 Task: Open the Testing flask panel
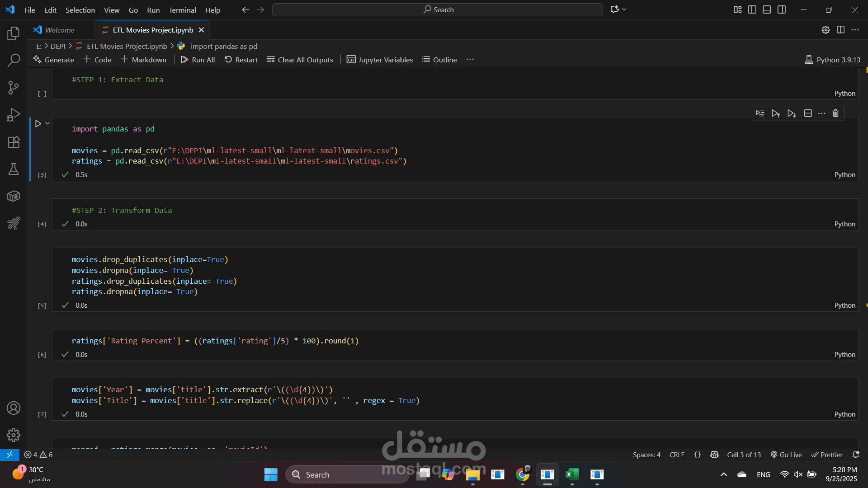[14, 169]
